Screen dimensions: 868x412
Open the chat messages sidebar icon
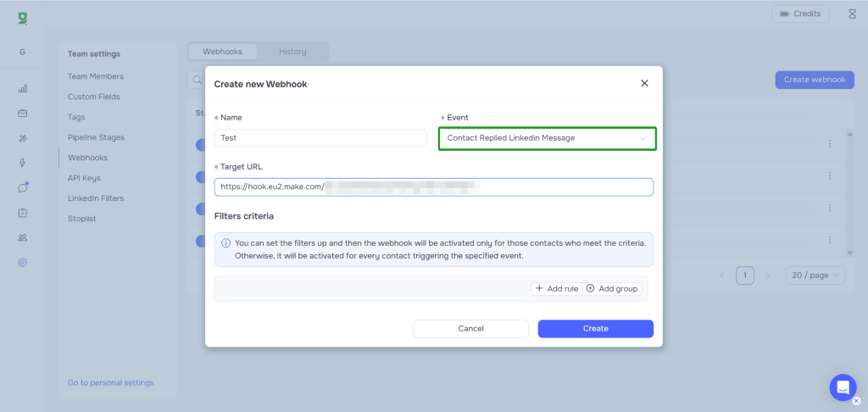pos(23,187)
